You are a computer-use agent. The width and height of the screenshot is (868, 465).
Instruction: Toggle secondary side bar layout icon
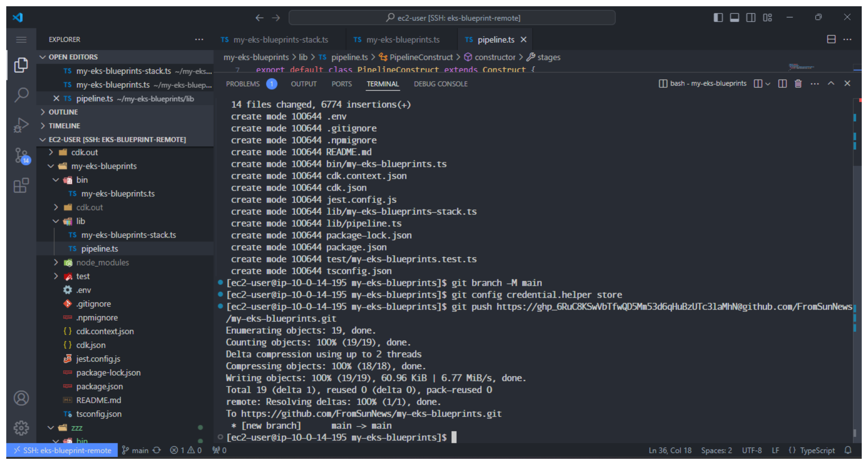(x=751, y=18)
